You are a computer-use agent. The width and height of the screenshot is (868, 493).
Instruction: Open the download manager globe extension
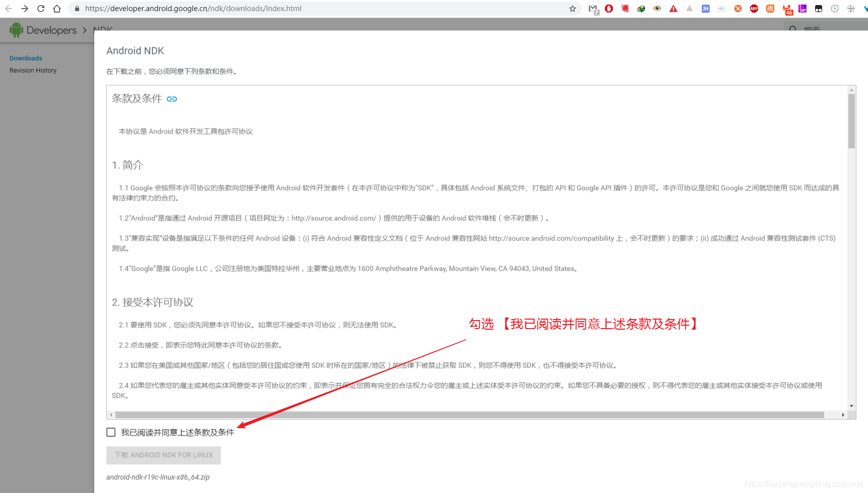(x=641, y=9)
